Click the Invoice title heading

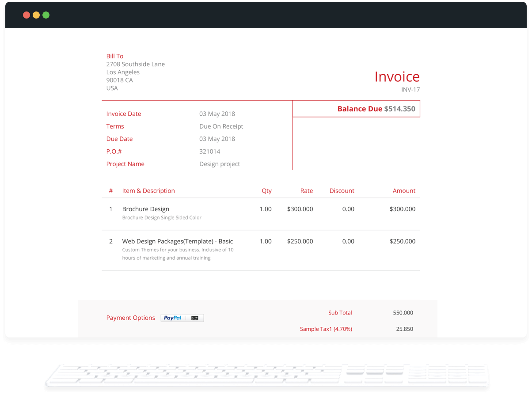(x=397, y=77)
